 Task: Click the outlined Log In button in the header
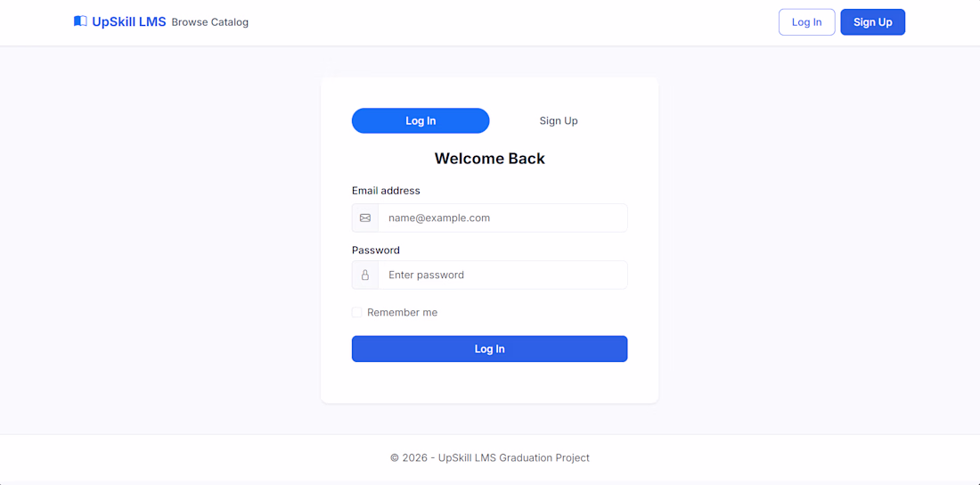(x=807, y=22)
